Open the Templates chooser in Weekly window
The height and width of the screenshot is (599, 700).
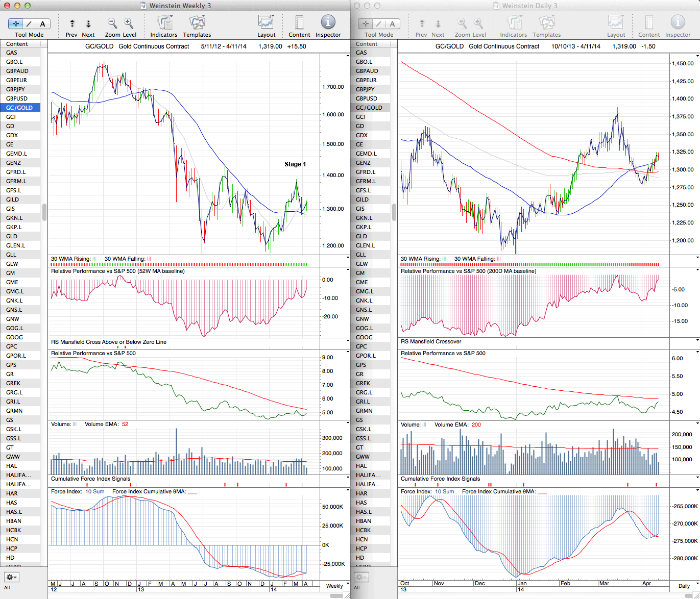pyautogui.click(x=197, y=23)
